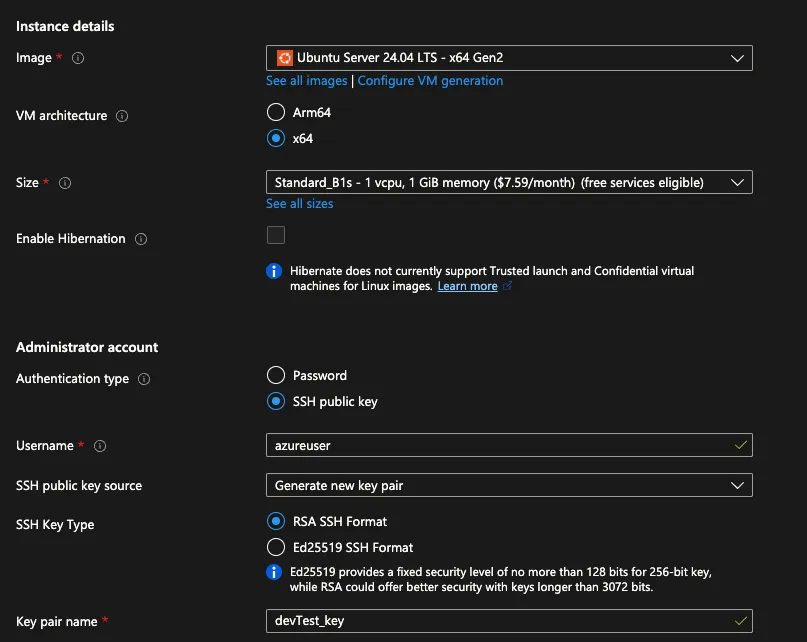This screenshot has width=807, height=642.
Task: Tick the Enable Hibernation checkbox
Action: click(276, 235)
